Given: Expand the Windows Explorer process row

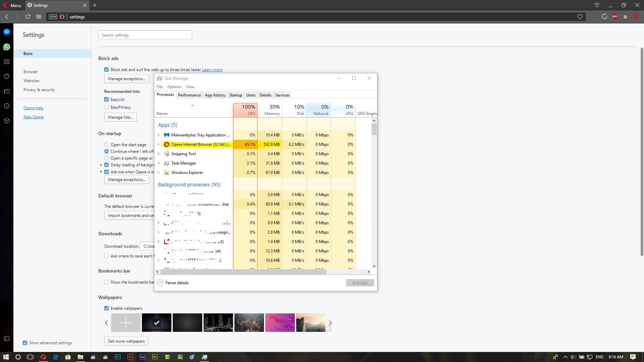Looking at the screenshot, I should (x=159, y=173).
